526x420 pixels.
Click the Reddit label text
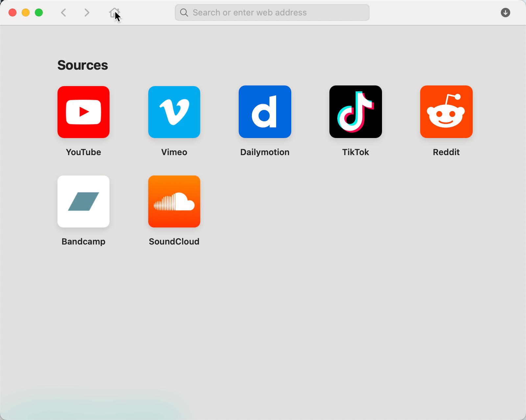[446, 152]
